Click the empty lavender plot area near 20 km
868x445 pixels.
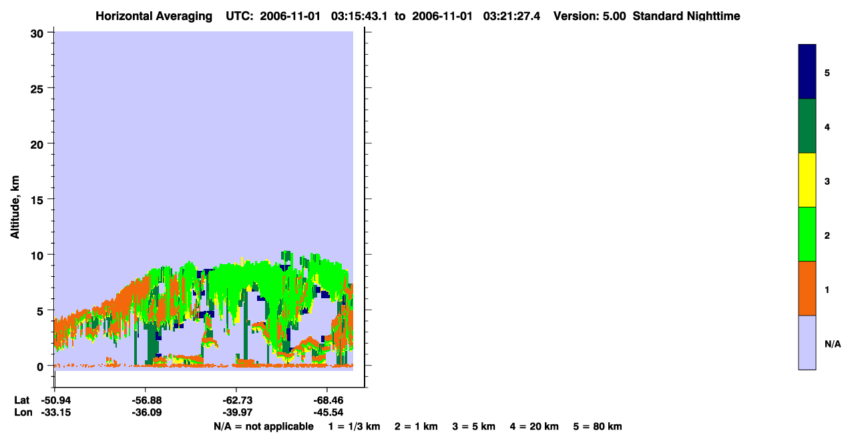tap(204, 144)
